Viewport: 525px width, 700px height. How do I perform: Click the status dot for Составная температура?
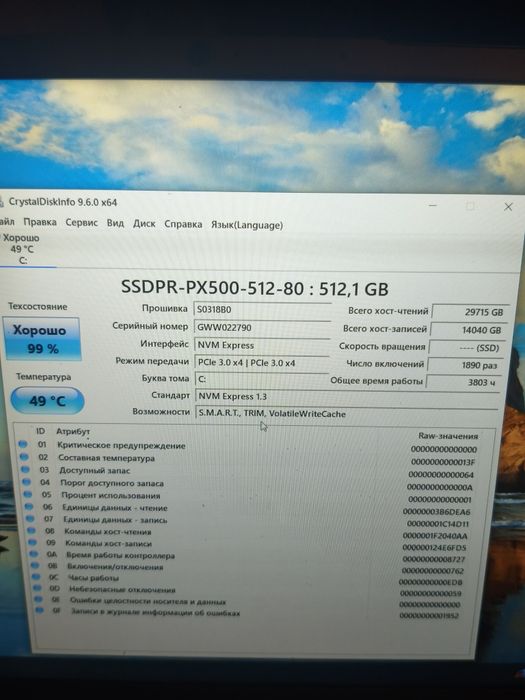(24, 457)
